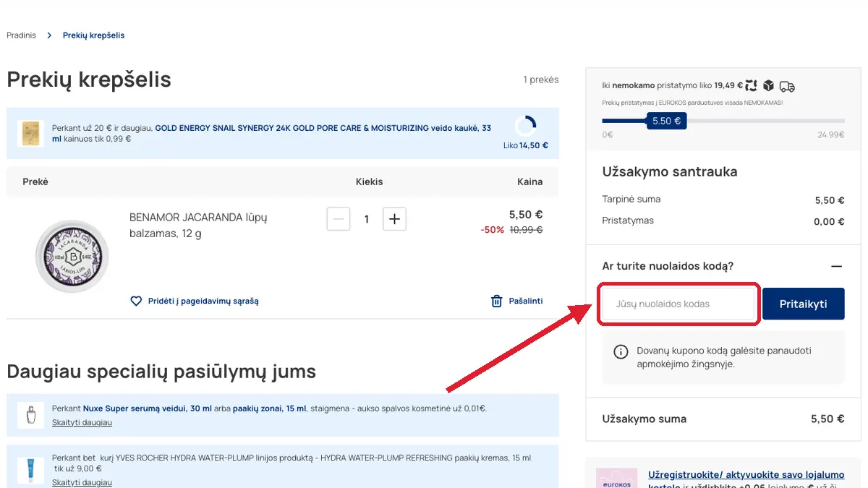The width and height of the screenshot is (868, 488).
Task: Click the circular progress ring icon
Action: click(x=526, y=126)
